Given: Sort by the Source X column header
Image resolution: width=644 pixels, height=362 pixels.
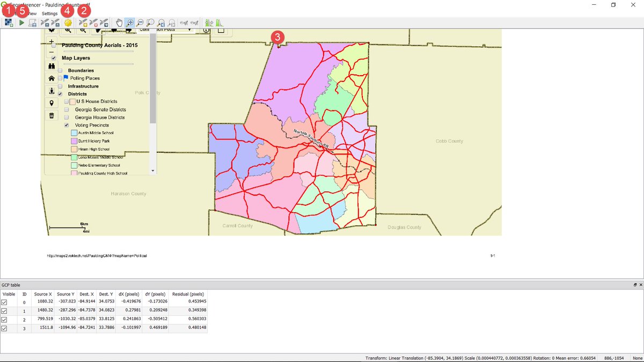Looking at the screenshot, I should [x=42, y=294].
